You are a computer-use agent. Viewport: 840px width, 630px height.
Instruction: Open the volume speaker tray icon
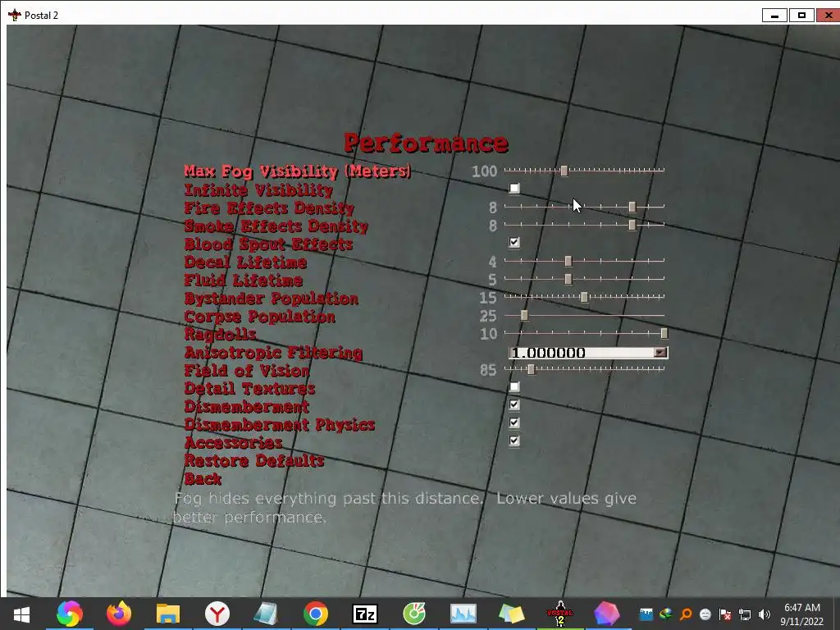point(764,614)
